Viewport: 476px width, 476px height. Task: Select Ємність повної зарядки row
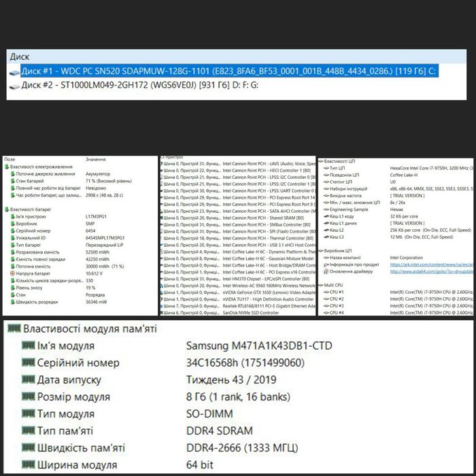(60, 259)
